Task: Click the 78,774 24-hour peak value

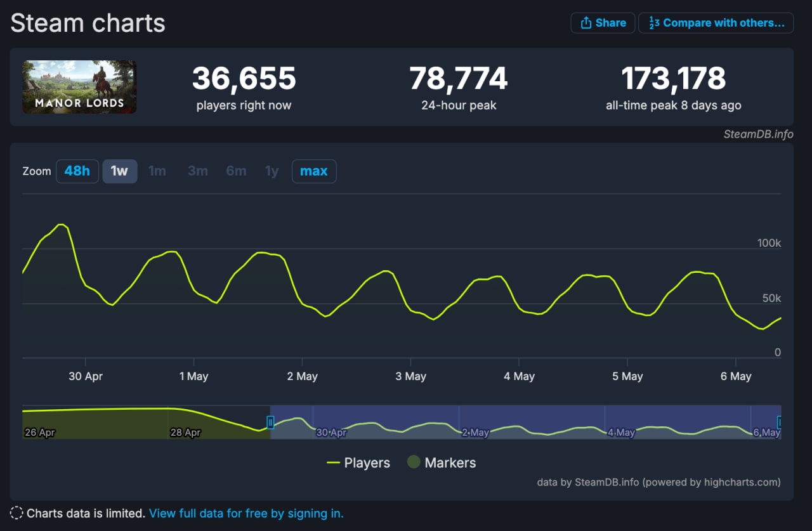Action: coord(459,79)
